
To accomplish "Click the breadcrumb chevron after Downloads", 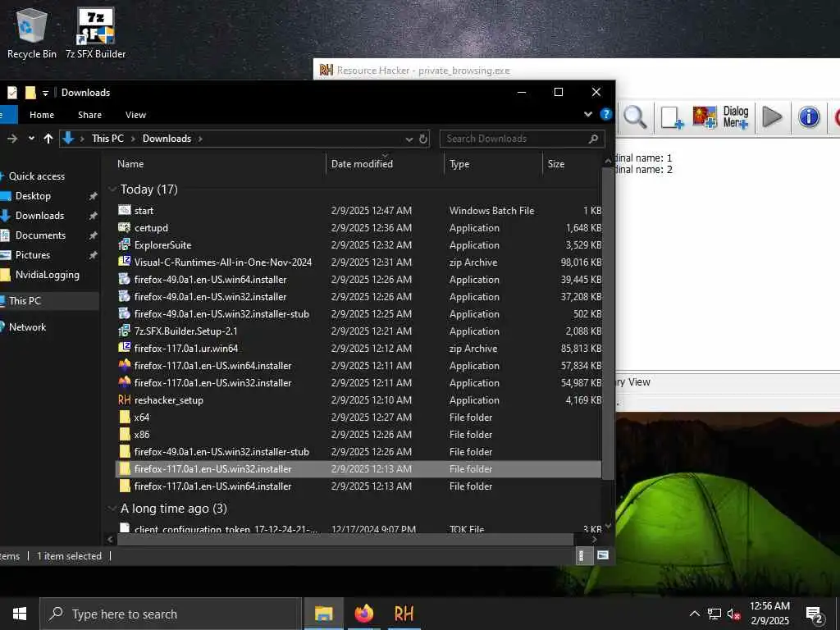I will (200, 139).
